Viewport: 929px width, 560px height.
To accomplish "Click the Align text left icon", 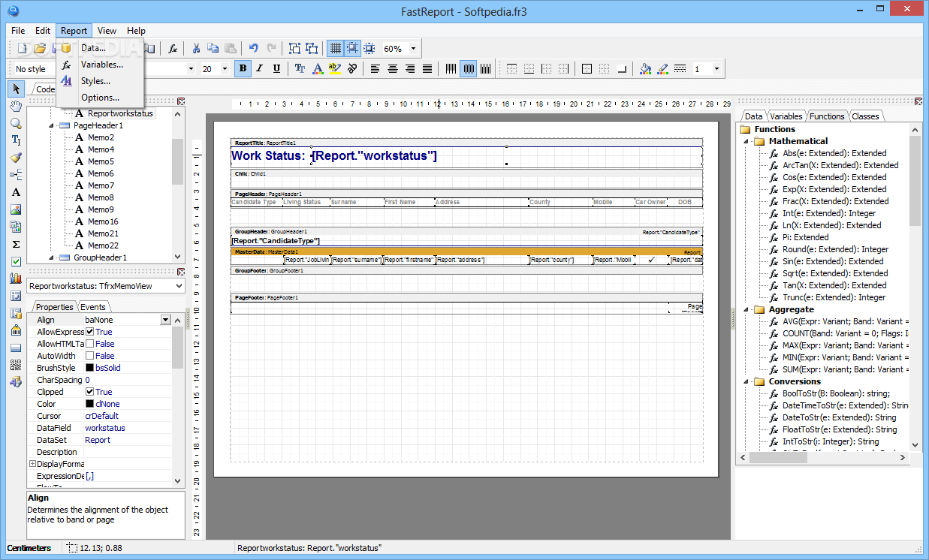I will [376, 69].
